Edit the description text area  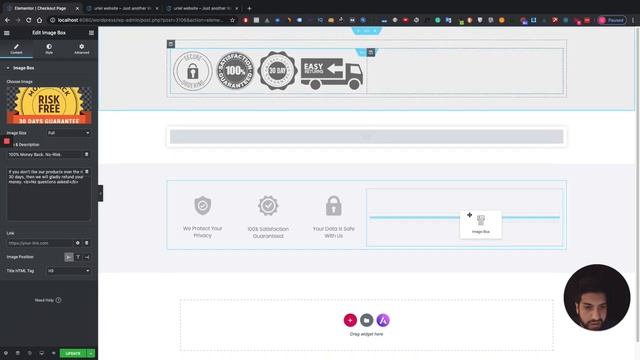pos(49,194)
